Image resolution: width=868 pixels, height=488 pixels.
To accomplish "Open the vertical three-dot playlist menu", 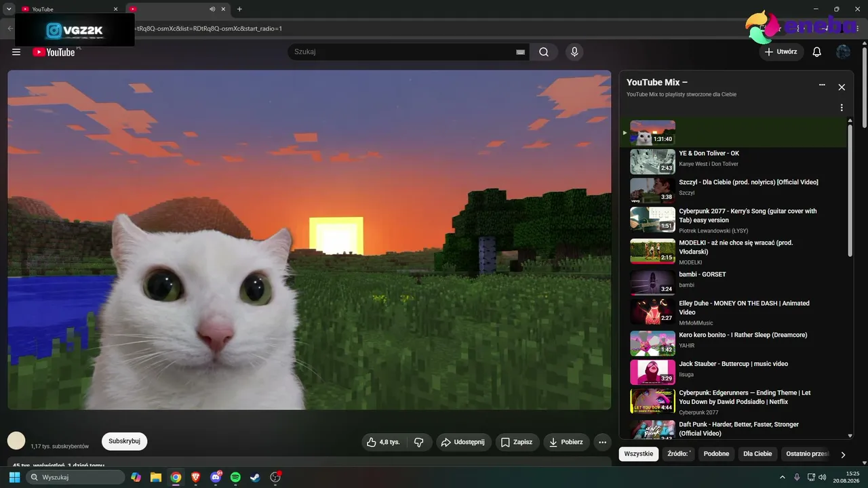I will click(x=842, y=108).
